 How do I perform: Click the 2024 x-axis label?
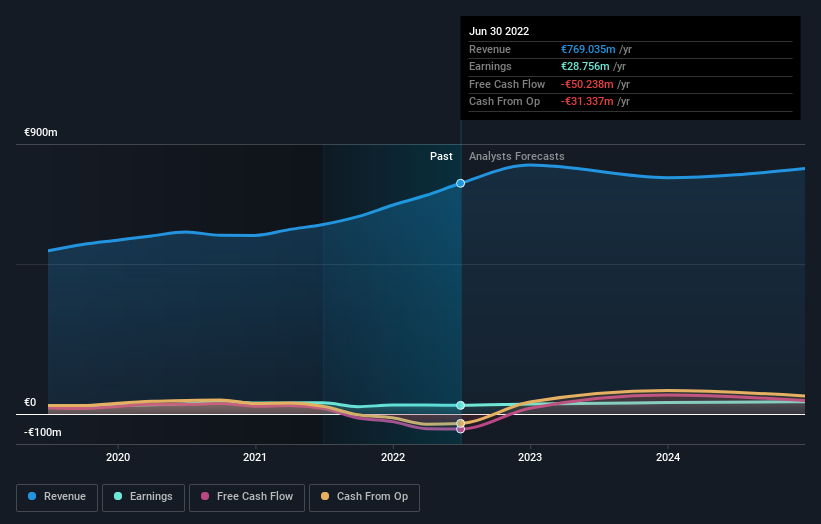point(668,457)
